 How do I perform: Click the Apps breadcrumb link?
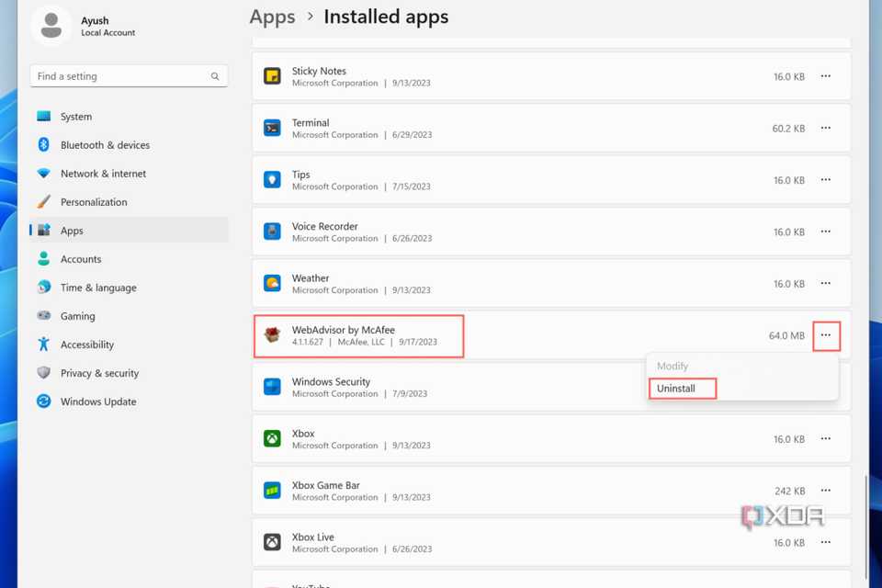click(272, 17)
